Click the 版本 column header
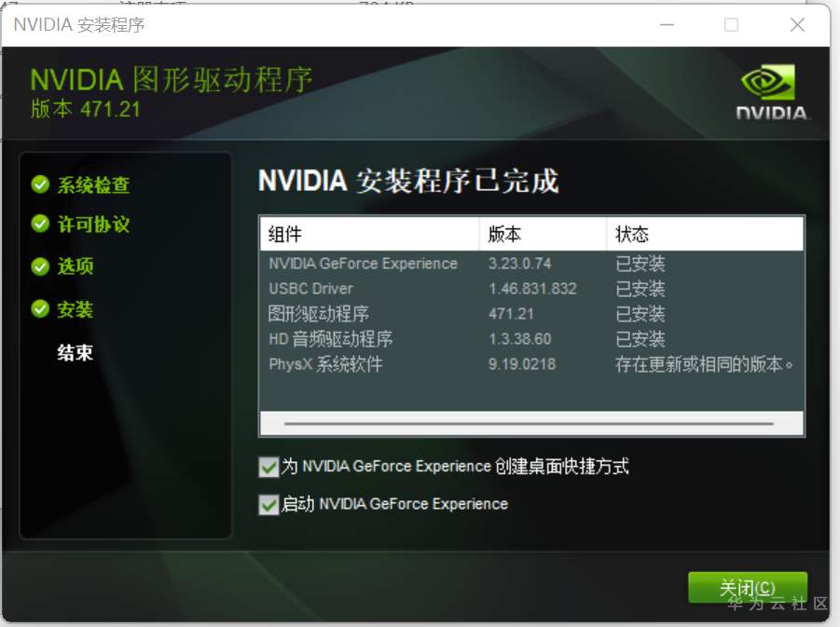This screenshot has height=627, width=840. coord(543,234)
